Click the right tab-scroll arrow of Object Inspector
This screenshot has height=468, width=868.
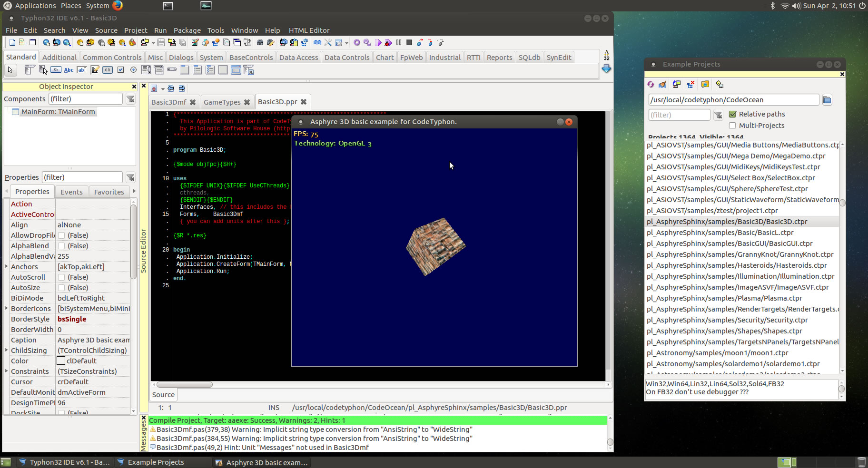tap(134, 191)
